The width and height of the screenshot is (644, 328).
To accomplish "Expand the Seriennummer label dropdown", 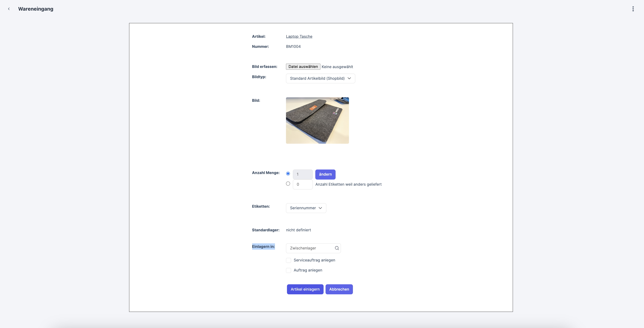I will [303, 208].
